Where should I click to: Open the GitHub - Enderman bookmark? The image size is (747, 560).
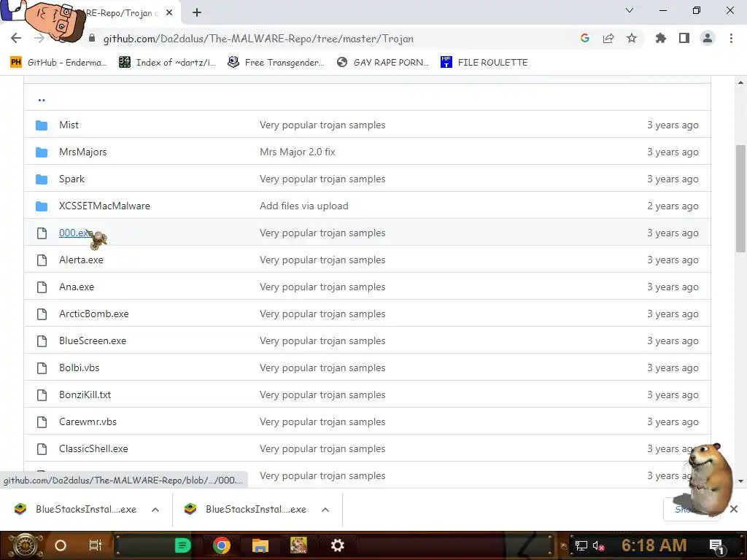(58, 63)
